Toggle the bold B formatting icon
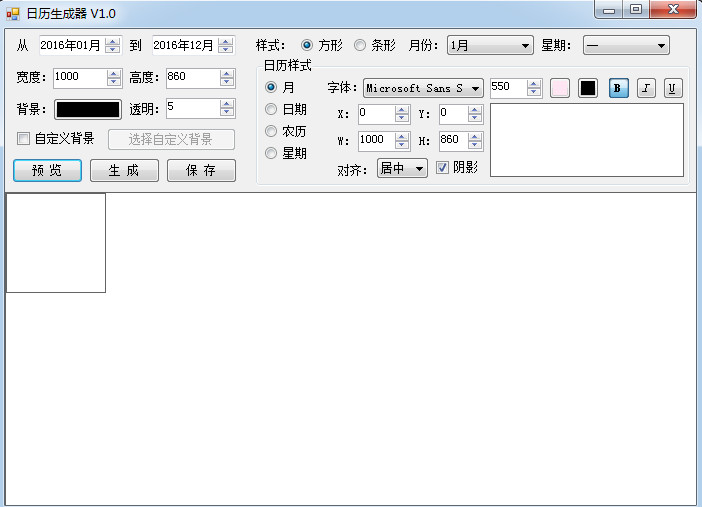This screenshot has width=702, height=507. pos(618,88)
